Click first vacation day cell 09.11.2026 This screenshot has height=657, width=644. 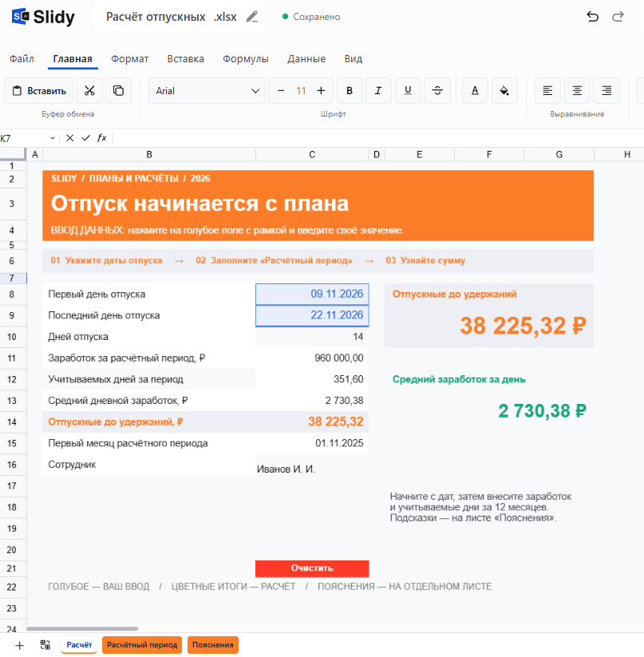point(312,294)
